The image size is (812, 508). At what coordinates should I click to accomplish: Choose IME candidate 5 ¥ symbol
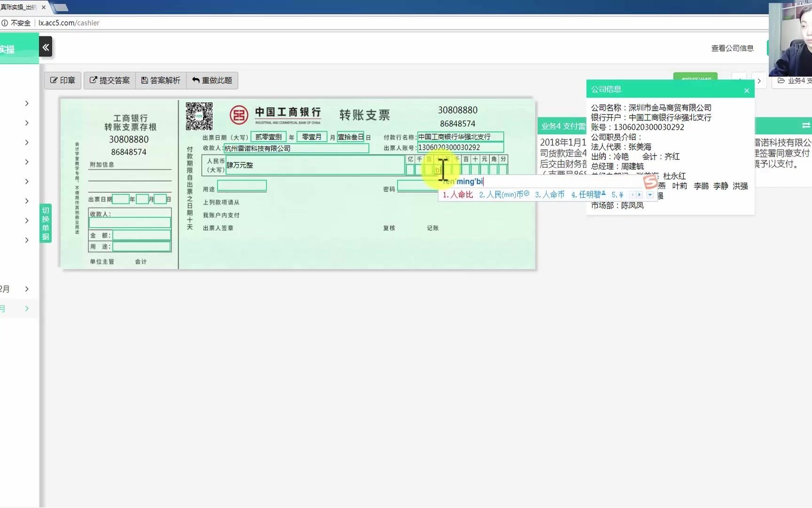coord(617,195)
